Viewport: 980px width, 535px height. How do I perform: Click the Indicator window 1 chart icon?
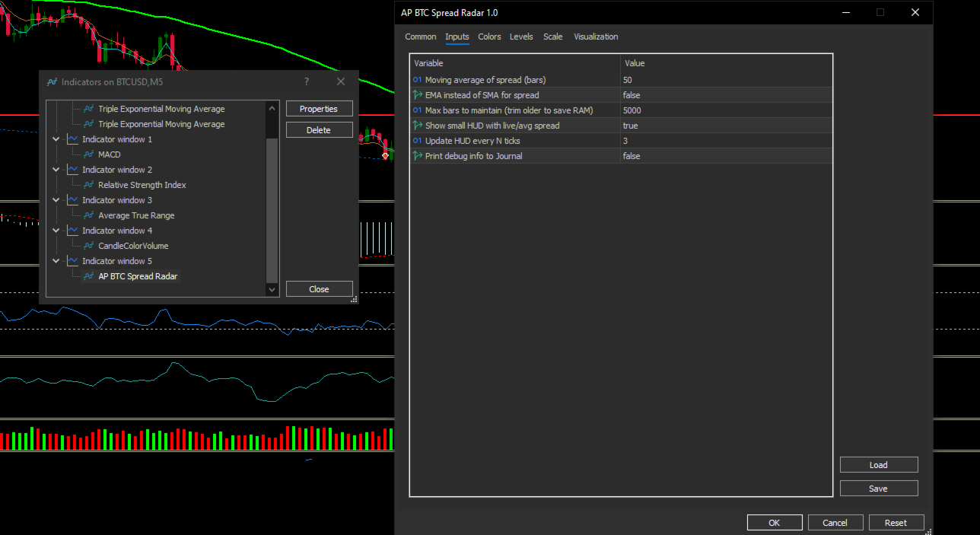(x=73, y=139)
